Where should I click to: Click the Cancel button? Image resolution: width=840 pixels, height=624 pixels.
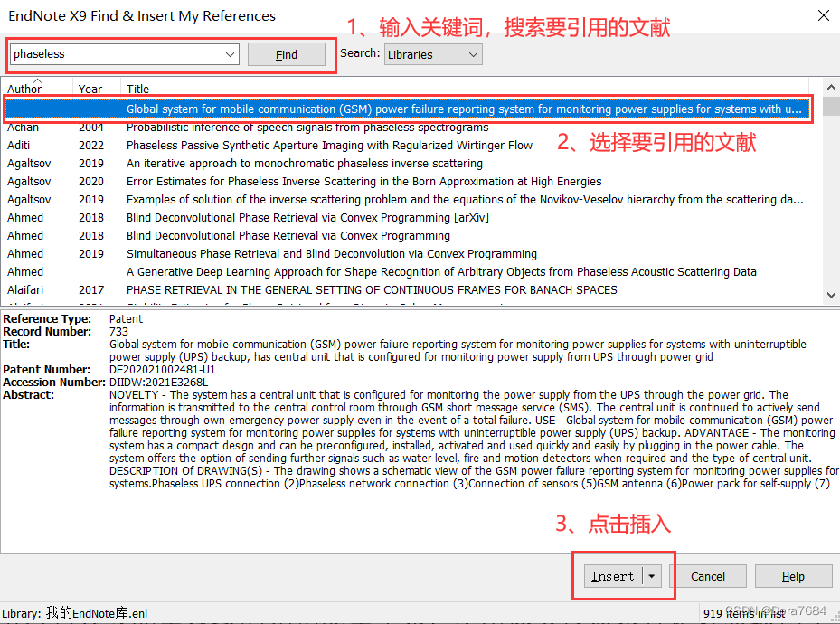pos(710,576)
